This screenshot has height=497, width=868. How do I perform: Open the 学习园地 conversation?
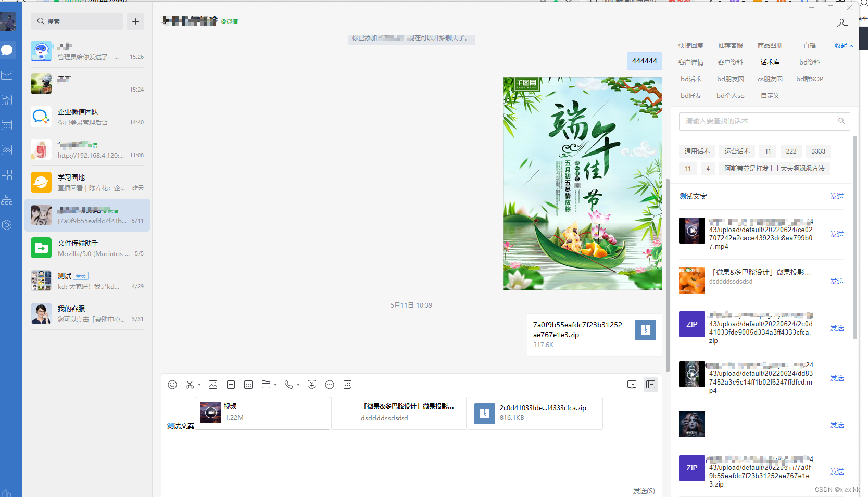[x=87, y=183]
